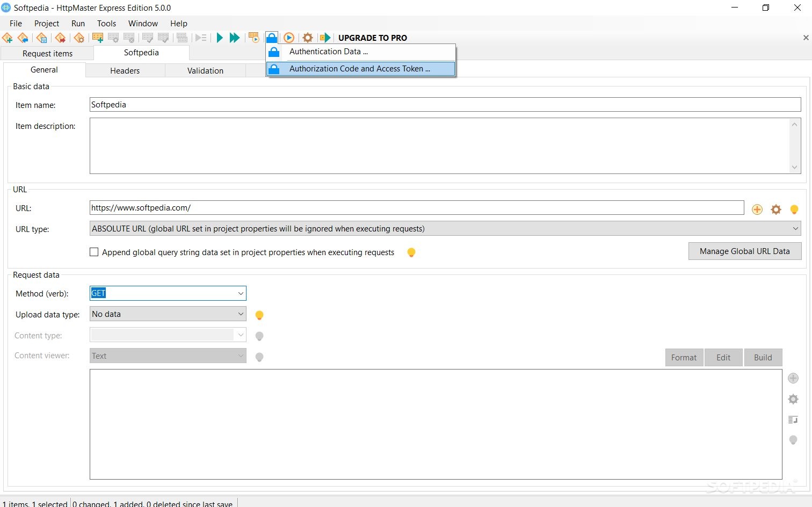Click into the Item name field
This screenshot has width=812, height=507.
[x=445, y=105]
